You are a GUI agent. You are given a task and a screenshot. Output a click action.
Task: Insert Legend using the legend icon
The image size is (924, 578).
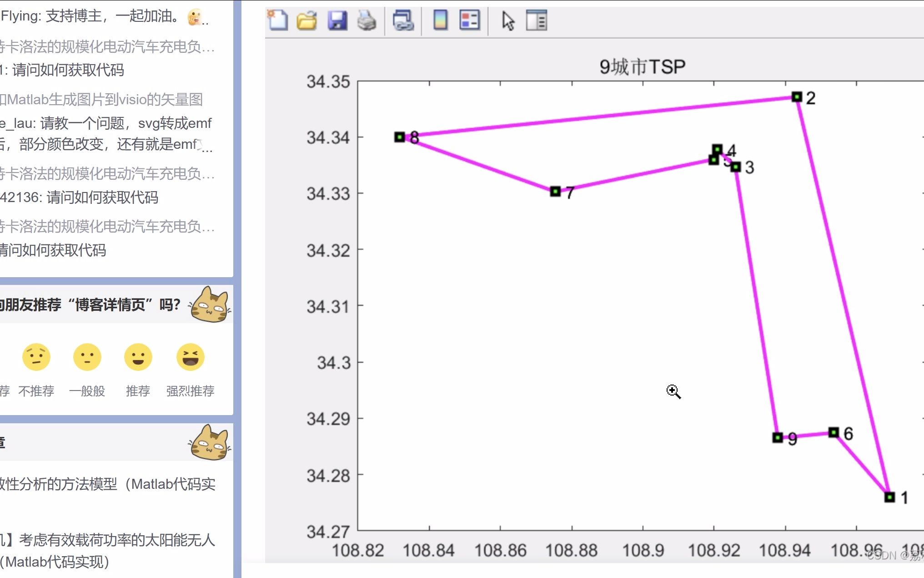(x=469, y=20)
